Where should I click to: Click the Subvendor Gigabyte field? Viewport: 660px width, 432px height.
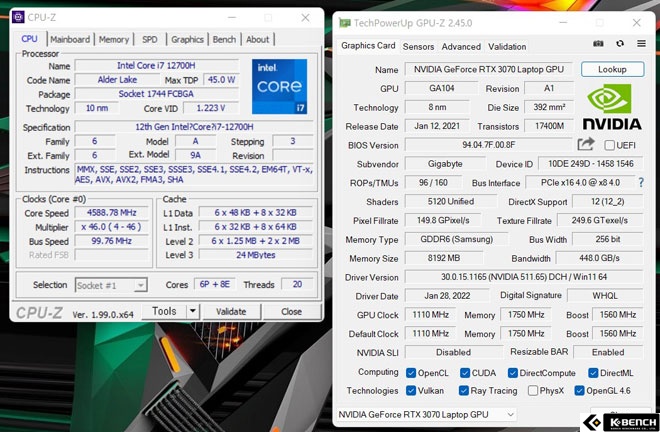[445, 164]
